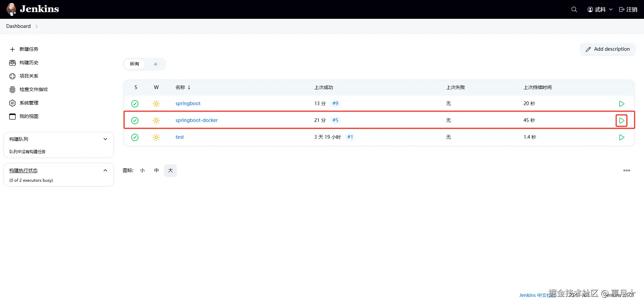The image size is (644, 306).
Task: Click the window icon for 我的视图
Action: (x=12, y=117)
